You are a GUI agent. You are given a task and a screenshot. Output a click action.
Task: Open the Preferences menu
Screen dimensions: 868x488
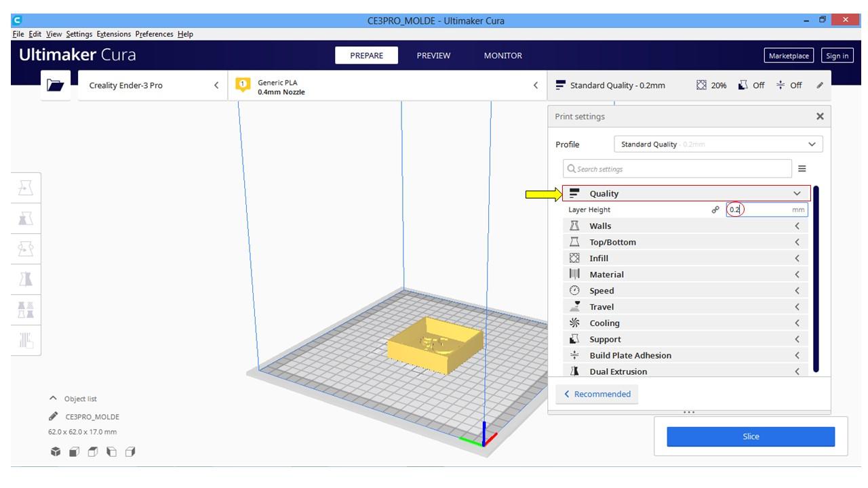pyautogui.click(x=155, y=34)
